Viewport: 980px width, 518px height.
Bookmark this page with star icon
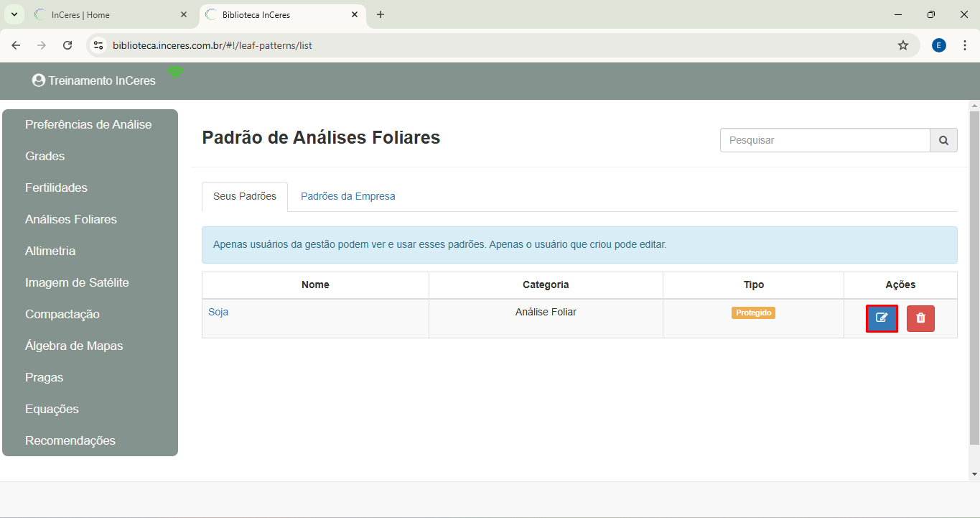[903, 45]
